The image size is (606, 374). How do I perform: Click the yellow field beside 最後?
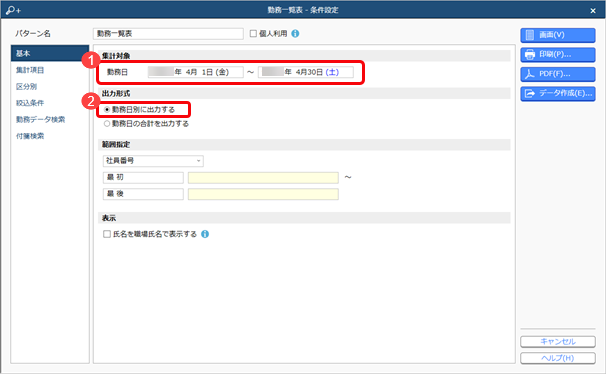coord(263,194)
